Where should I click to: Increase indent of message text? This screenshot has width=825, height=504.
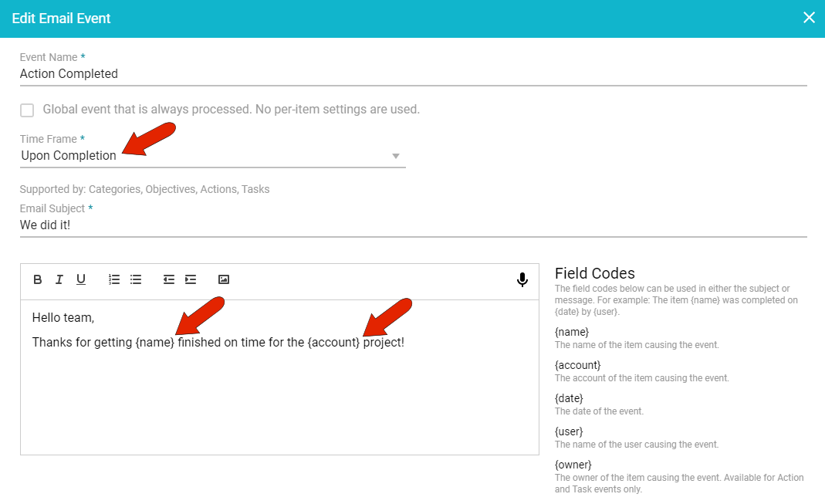pyautogui.click(x=191, y=279)
